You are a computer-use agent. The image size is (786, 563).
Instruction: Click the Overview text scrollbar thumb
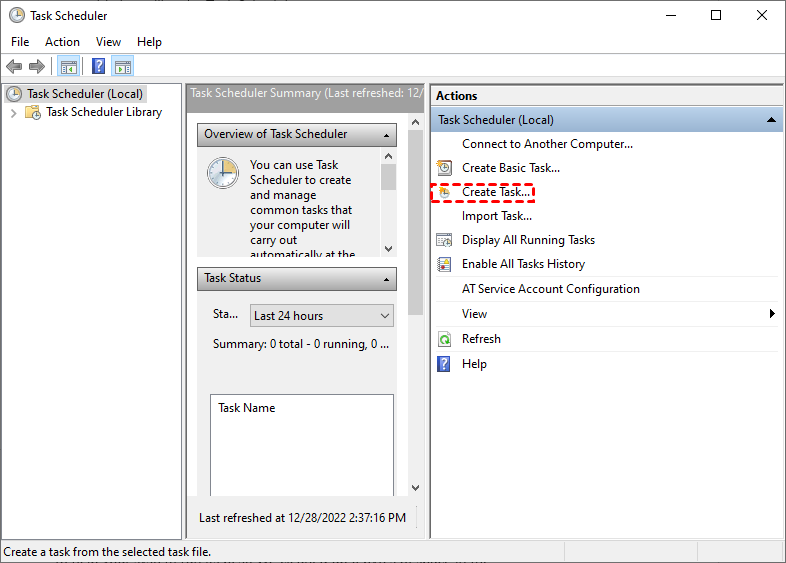(388, 177)
